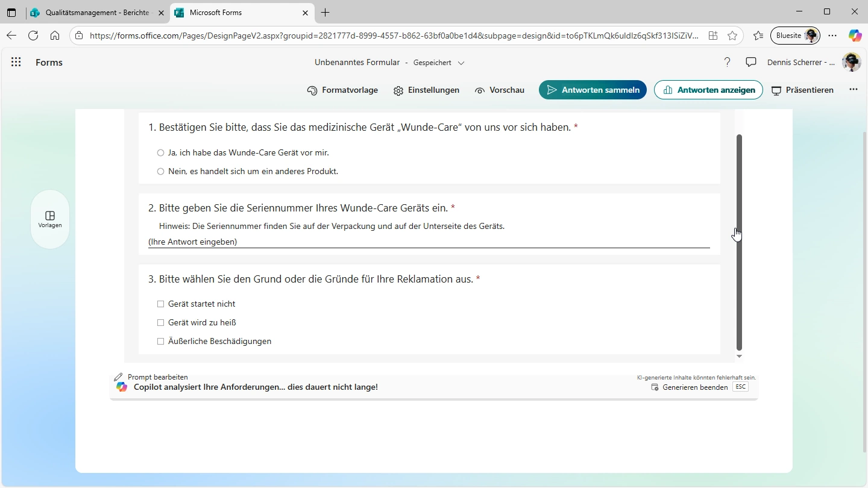Select 'Ja, ich habe das Wunde-Care Gerät' option

(x=160, y=153)
